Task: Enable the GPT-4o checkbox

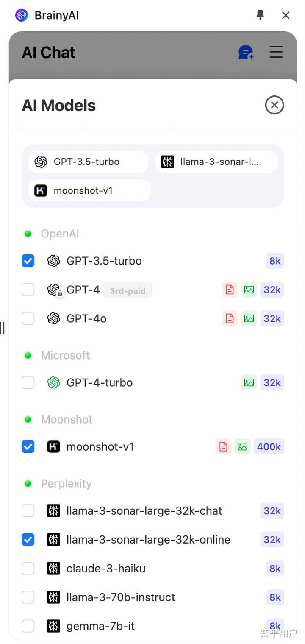Action: (x=28, y=318)
